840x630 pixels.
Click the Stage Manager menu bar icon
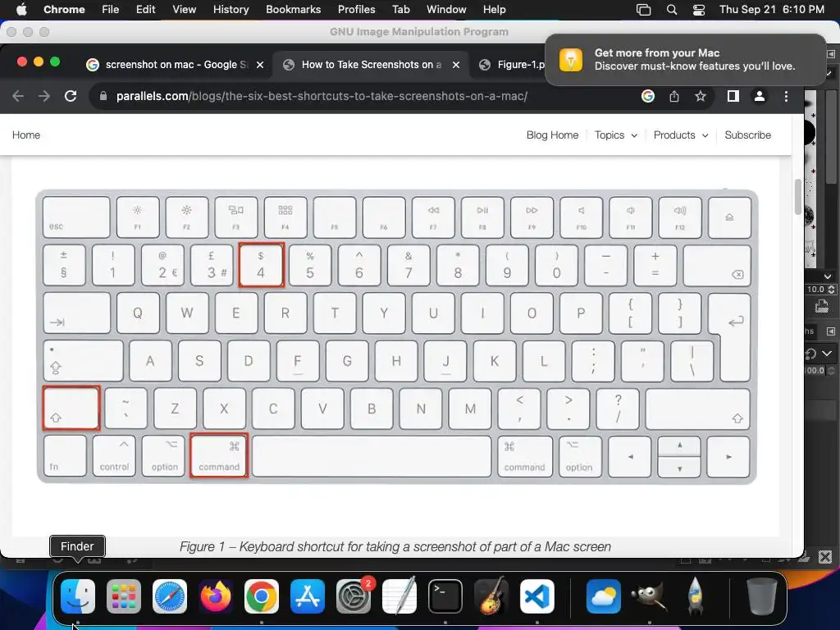click(643, 10)
